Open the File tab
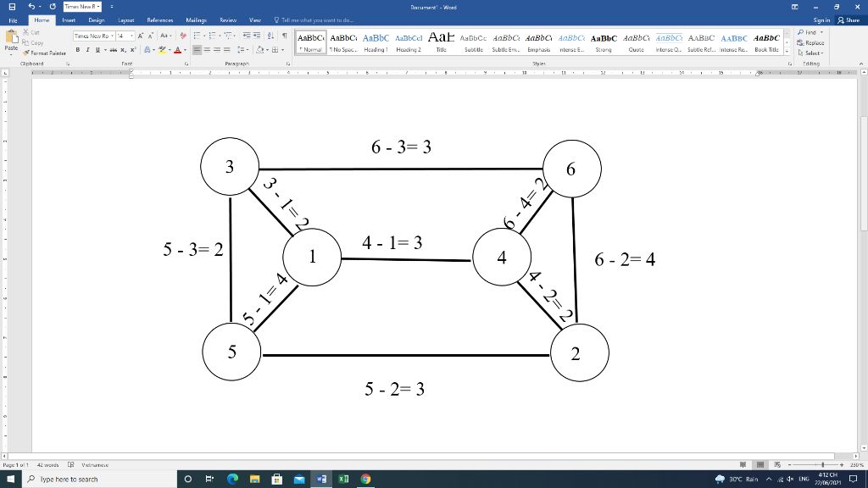Screen dimensions: 868x488 click(13, 20)
